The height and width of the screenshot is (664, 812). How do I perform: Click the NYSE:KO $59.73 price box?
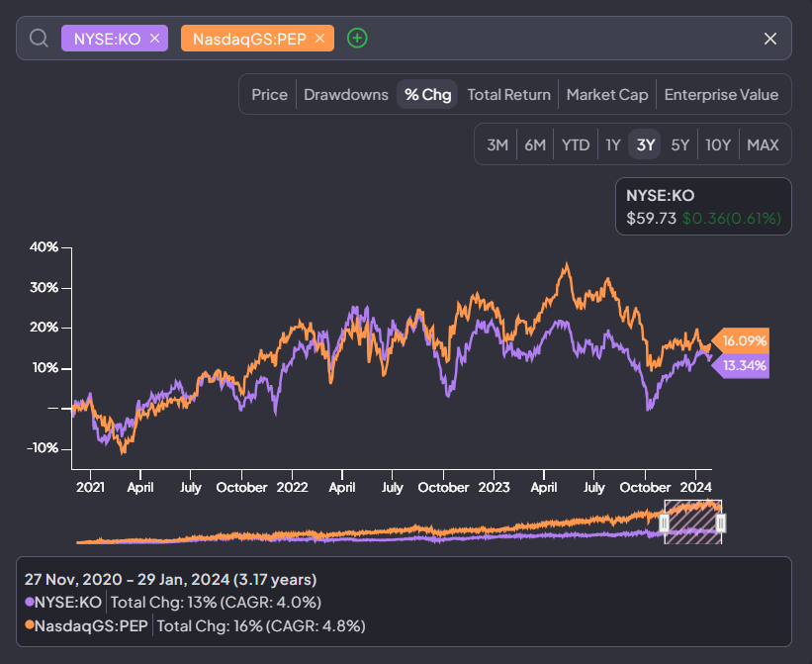[x=703, y=207]
